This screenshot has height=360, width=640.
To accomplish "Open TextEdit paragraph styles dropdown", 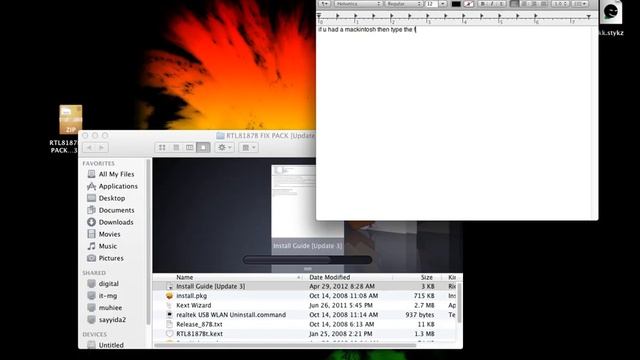I will tap(325, 4).
